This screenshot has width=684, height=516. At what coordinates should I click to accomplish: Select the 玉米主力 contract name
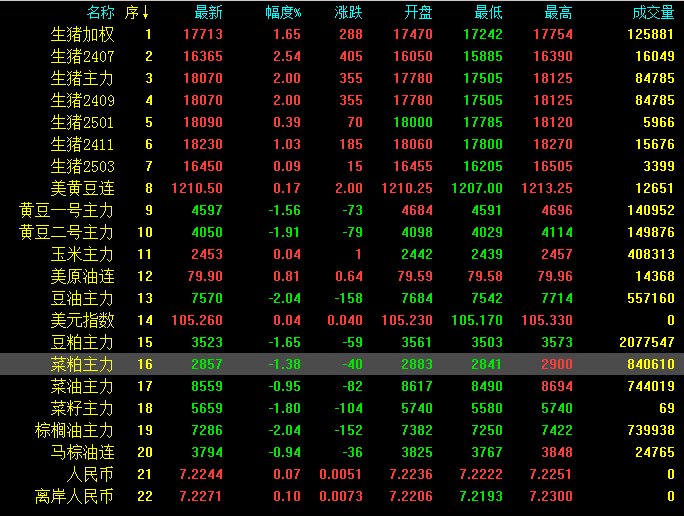pyautogui.click(x=83, y=254)
